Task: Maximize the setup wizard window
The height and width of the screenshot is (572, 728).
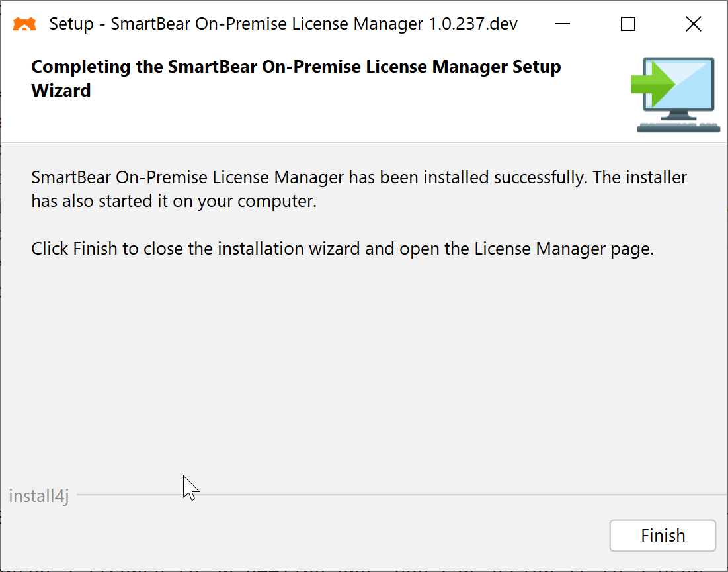Action: (627, 24)
